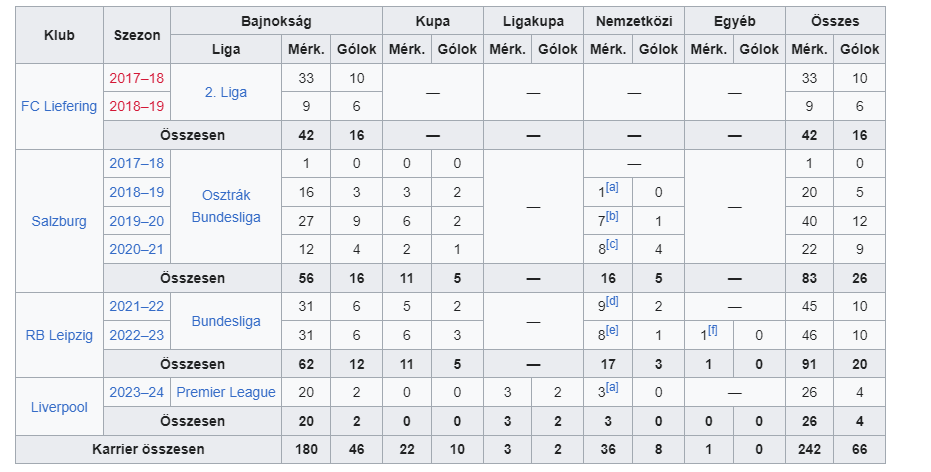The height and width of the screenshot is (472, 931).
Task: Click footnote [f] in the Egyéb column
Action: click(712, 331)
